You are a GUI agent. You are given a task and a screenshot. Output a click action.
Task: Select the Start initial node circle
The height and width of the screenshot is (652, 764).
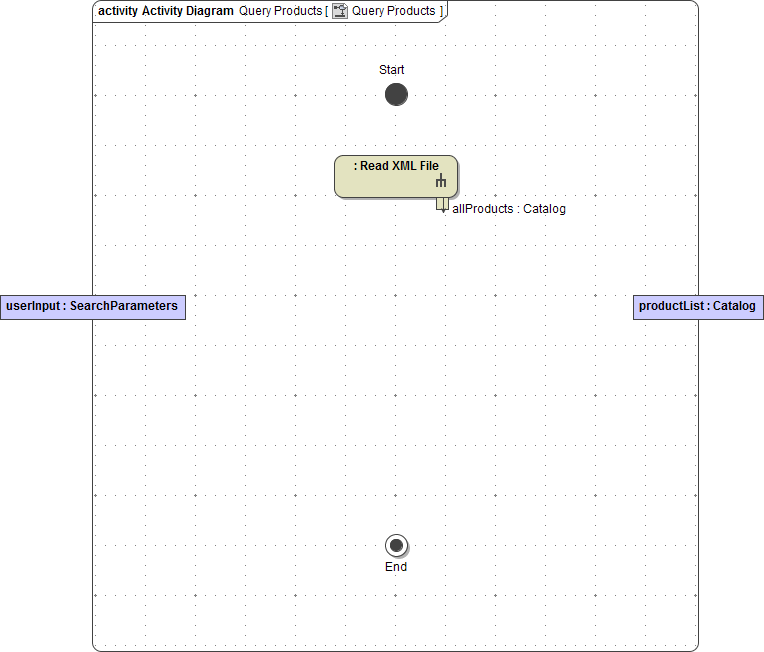[x=396, y=95]
